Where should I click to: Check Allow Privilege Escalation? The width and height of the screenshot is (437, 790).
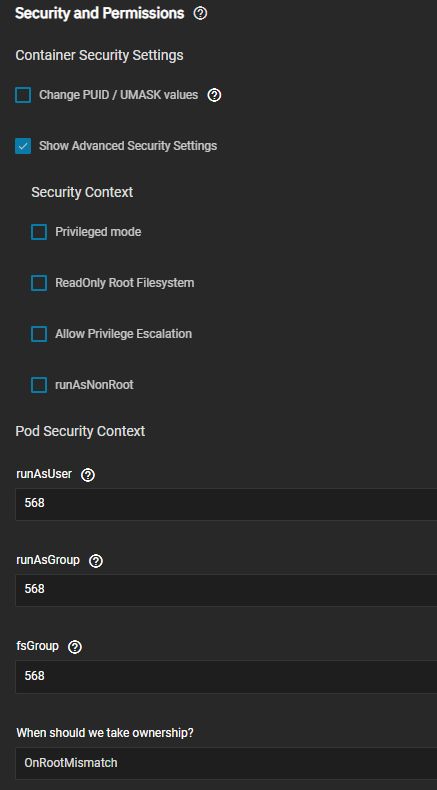tap(39, 334)
